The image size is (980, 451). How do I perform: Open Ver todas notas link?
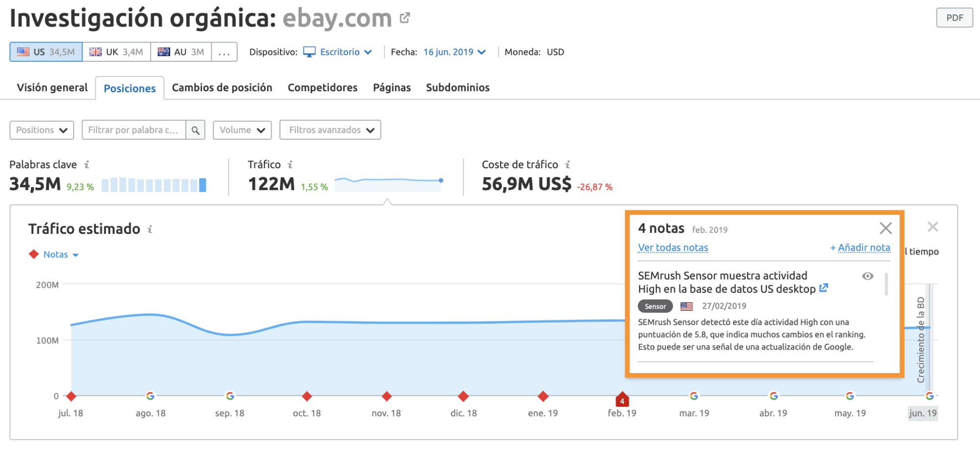pos(673,248)
